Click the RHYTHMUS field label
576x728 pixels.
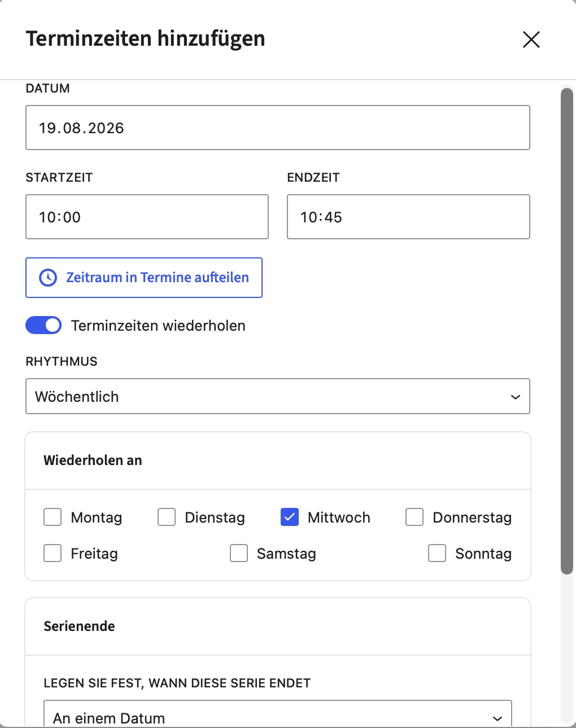62,362
